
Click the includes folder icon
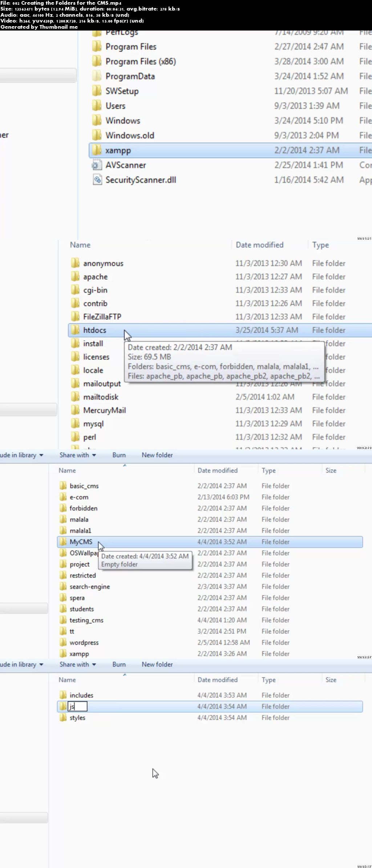(63, 695)
